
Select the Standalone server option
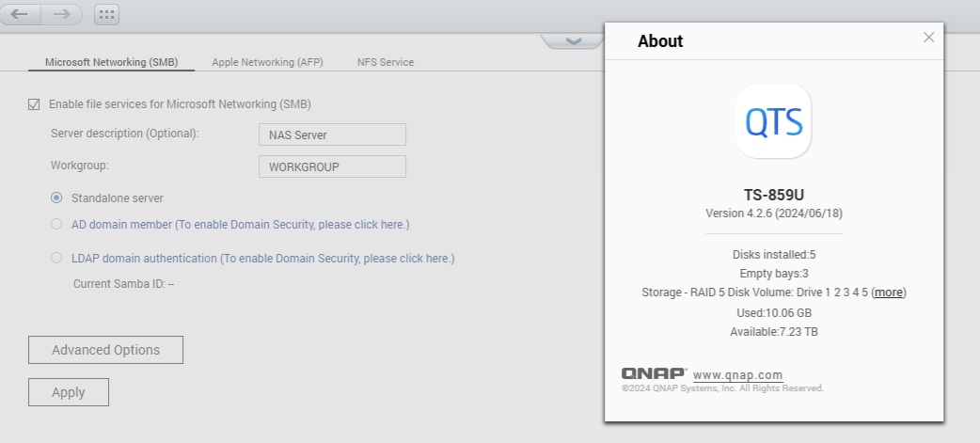tap(56, 198)
